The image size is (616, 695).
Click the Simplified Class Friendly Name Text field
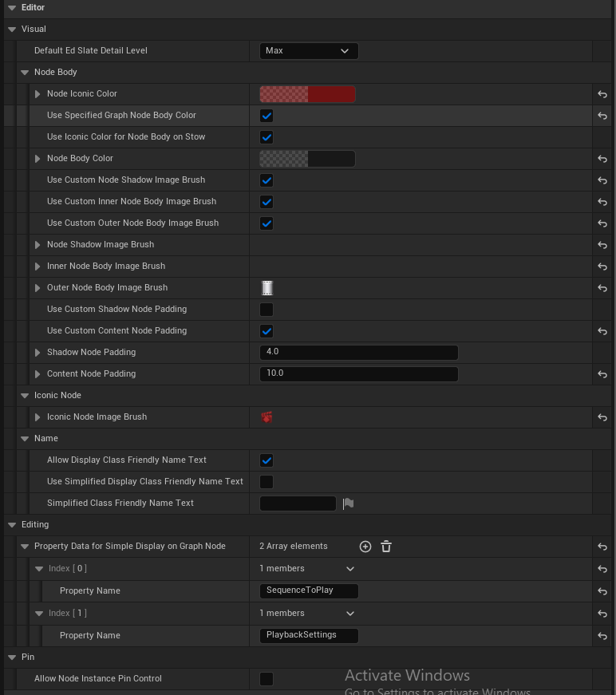coord(298,503)
